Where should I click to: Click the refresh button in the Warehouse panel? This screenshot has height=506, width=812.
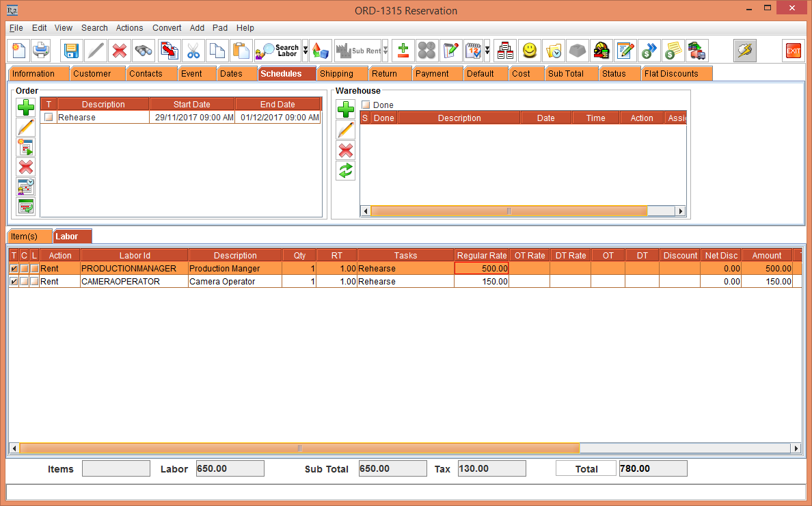coord(345,171)
